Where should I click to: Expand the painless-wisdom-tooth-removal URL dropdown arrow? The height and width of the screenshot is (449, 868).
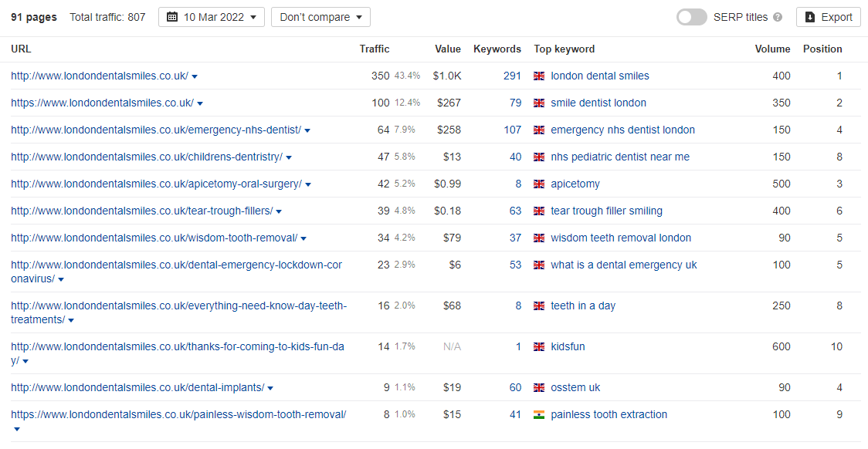click(x=17, y=430)
